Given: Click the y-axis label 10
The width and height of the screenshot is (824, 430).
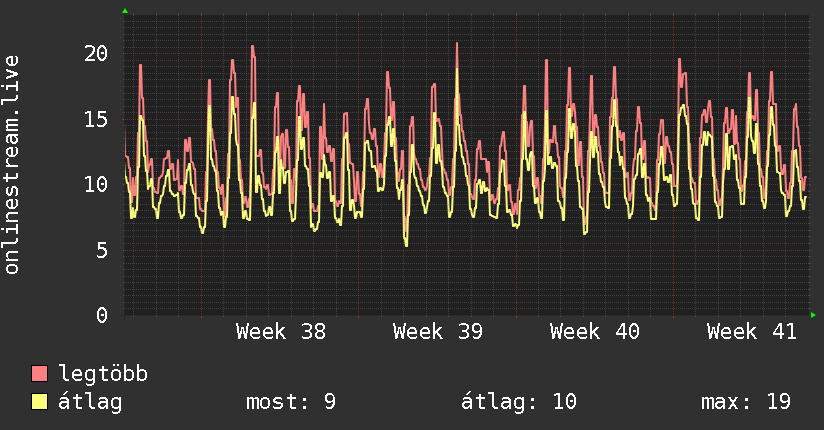Looking at the screenshot, I should [96, 185].
